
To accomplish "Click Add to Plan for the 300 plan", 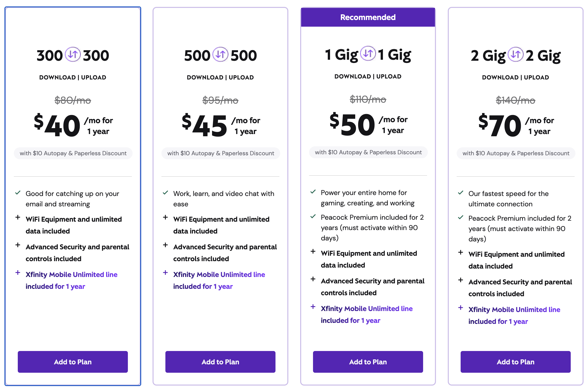I will pos(72,362).
